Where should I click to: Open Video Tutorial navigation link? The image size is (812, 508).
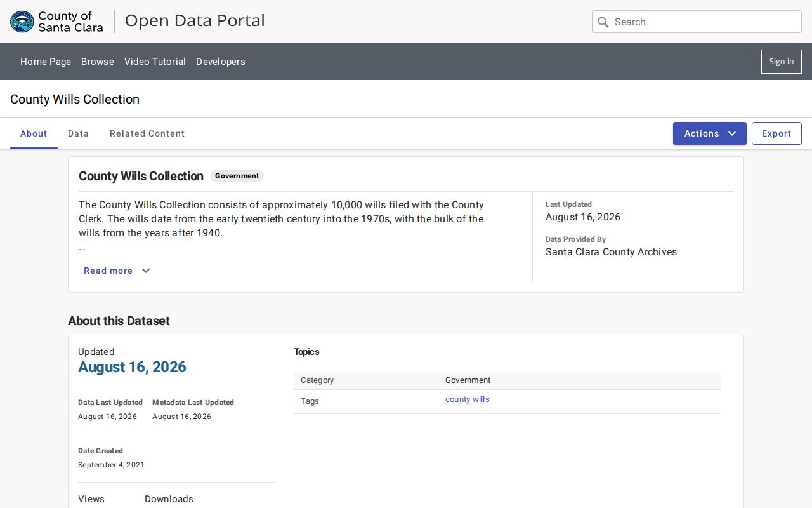point(155,62)
